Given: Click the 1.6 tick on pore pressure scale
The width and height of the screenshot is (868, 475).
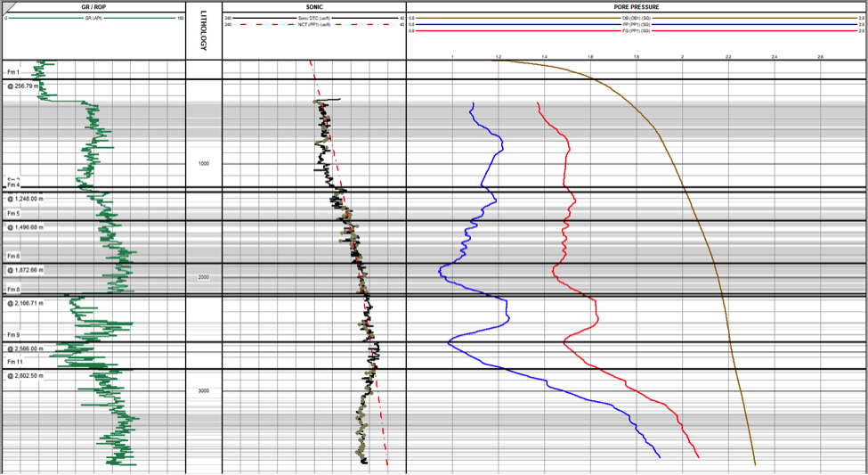Looking at the screenshot, I should click(590, 57).
